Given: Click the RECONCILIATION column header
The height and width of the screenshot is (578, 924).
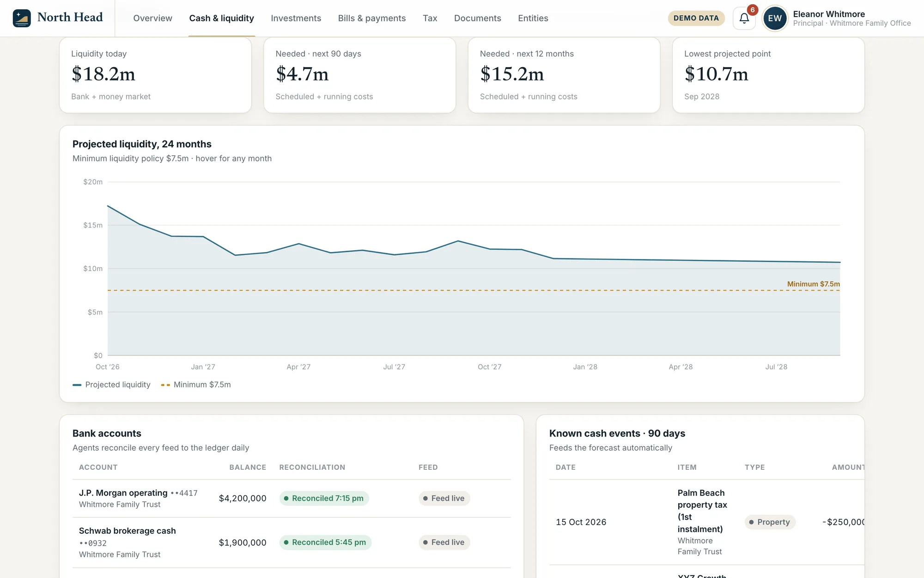Looking at the screenshot, I should click(312, 467).
